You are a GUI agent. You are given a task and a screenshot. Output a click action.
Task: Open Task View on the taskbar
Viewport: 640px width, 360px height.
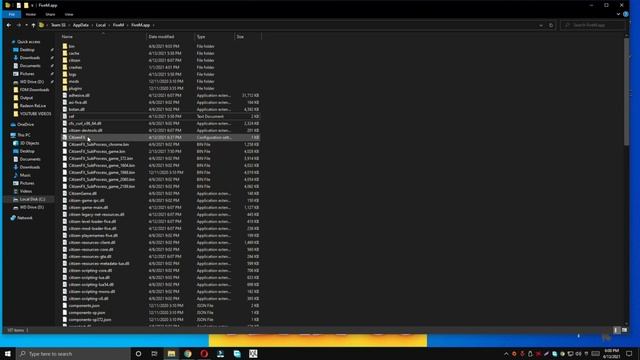click(154, 353)
